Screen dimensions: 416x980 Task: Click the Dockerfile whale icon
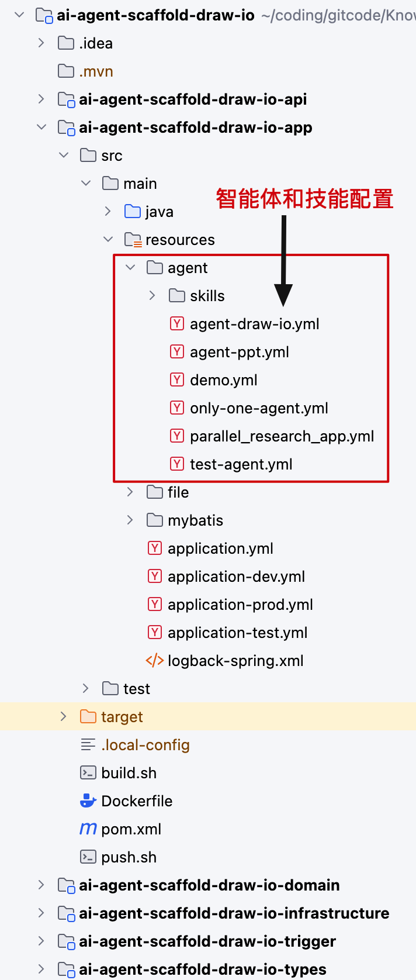tap(88, 800)
